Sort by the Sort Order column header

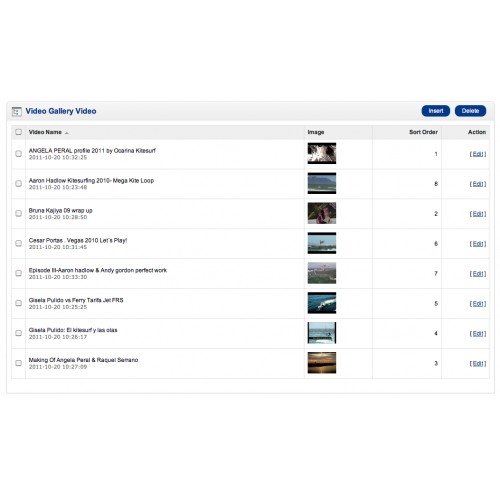coord(423,132)
